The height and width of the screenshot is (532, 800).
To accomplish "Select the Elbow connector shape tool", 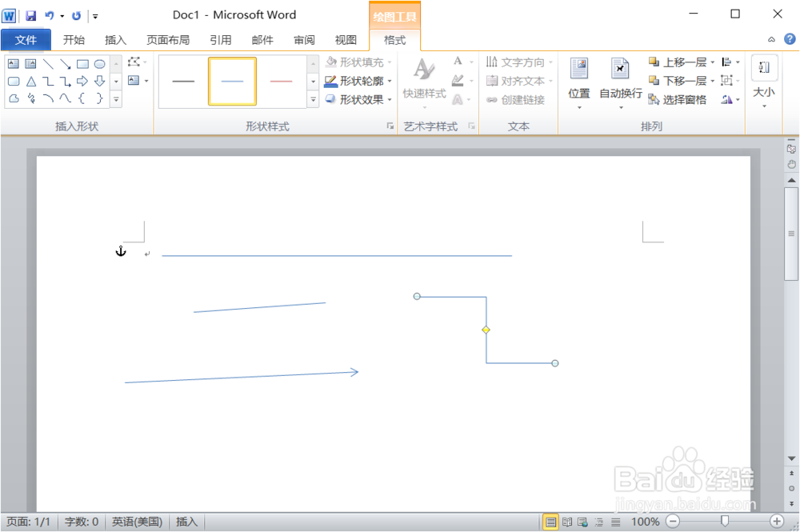I will (x=48, y=81).
